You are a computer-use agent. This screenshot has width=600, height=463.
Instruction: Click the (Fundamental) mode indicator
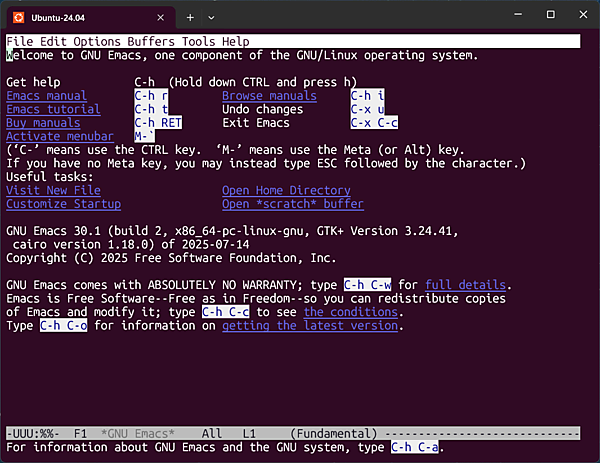click(334, 434)
